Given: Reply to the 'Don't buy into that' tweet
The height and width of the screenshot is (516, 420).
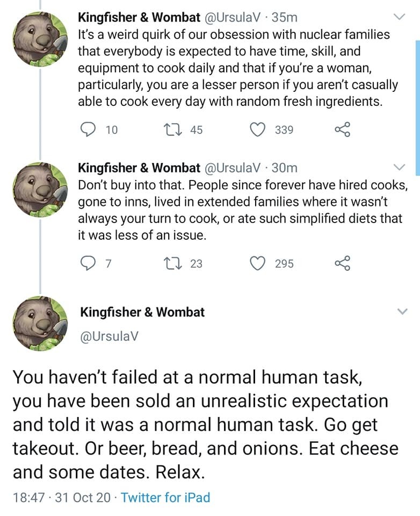Looking at the screenshot, I should (87, 263).
